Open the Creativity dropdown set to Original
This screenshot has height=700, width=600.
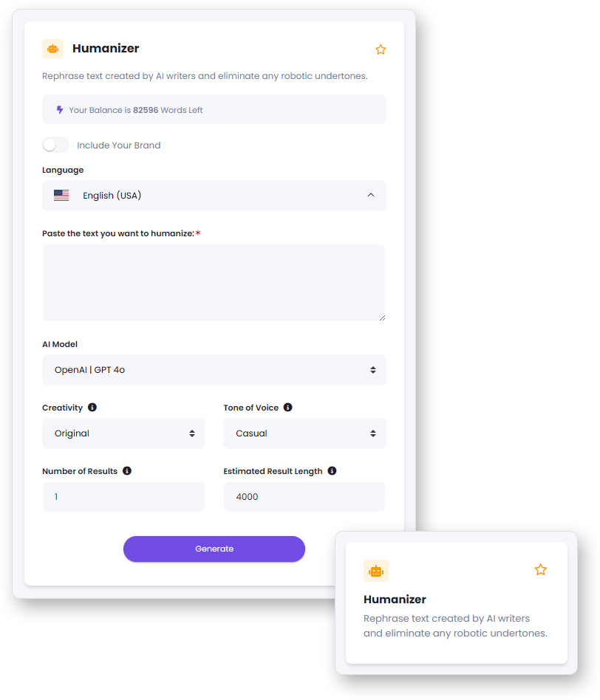tap(123, 433)
